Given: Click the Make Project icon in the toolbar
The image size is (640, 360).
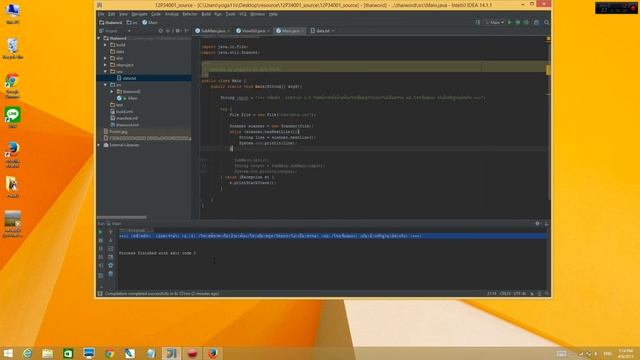Looking at the screenshot, I should pyautogui.click(x=478, y=22).
